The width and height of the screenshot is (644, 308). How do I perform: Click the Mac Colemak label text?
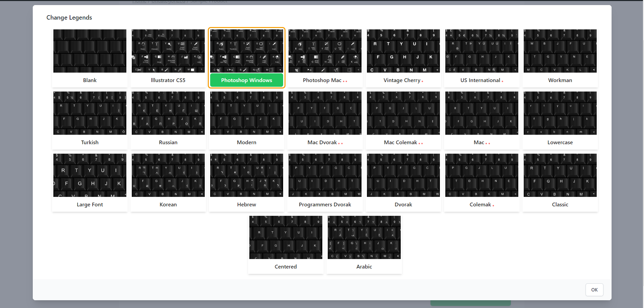pyautogui.click(x=400, y=143)
